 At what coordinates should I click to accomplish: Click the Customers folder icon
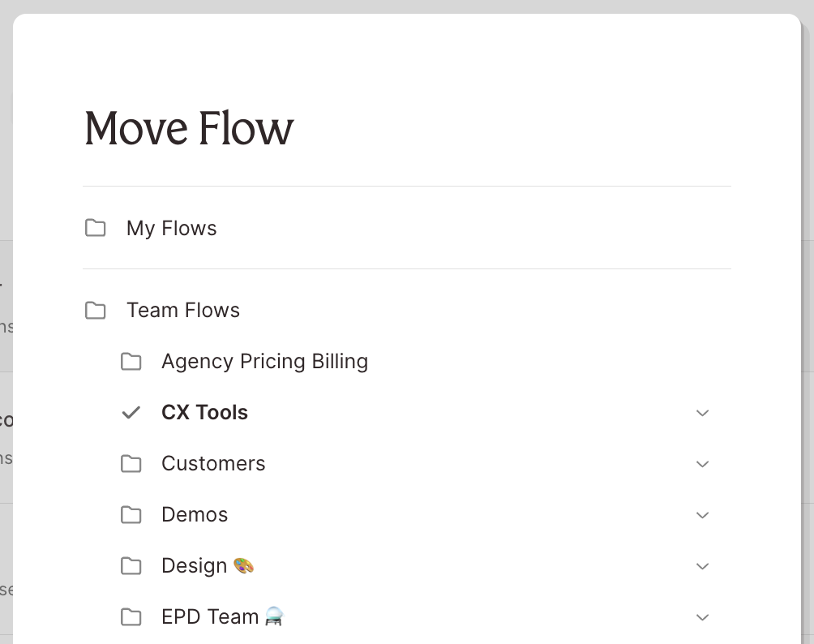(131, 463)
